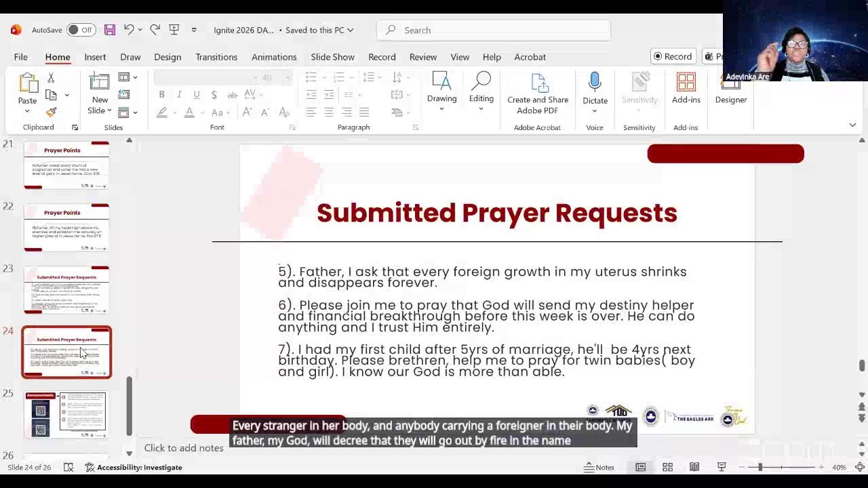The height and width of the screenshot is (488, 868).
Task: Open the Insert tab
Action: 95,57
